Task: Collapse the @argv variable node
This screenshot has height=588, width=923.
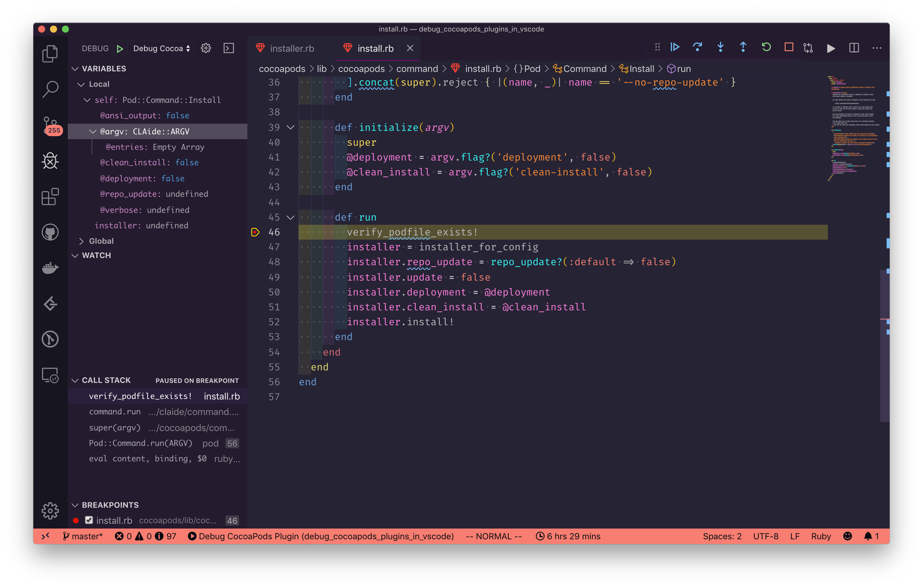Action: [93, 131]
